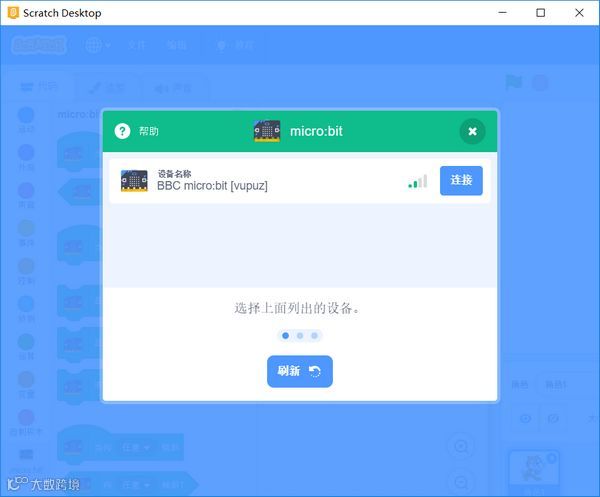Click the Refresh (刷新) button
The height and width of the screenshot is (497, 600).
coord(300,371)
